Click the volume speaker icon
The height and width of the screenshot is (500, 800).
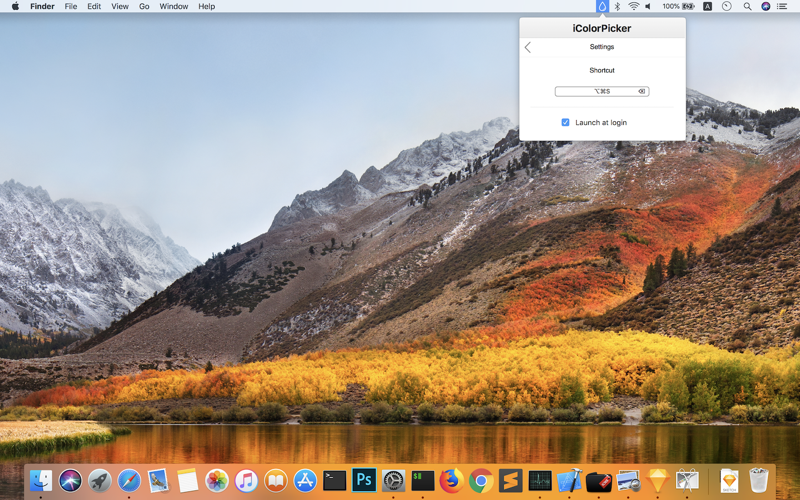point(648,6)
